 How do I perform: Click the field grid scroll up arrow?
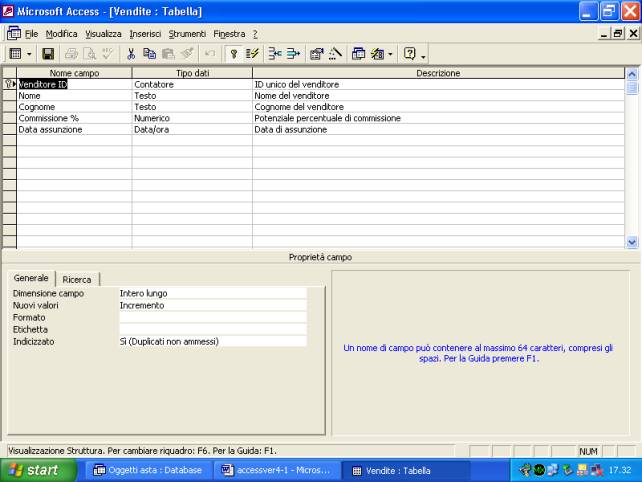(632, 74)
